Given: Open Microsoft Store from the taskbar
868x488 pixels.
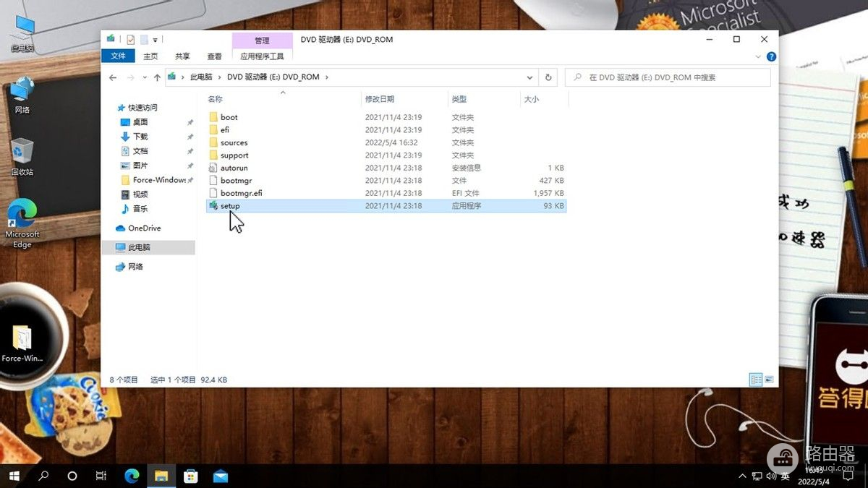Looking at the screenshot, I should [191, 476].
